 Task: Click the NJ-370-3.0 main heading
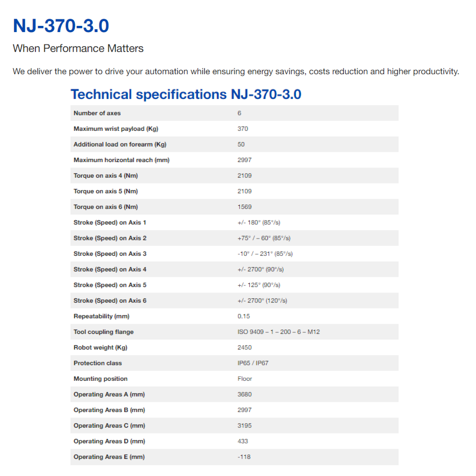[x=61, y=26]
